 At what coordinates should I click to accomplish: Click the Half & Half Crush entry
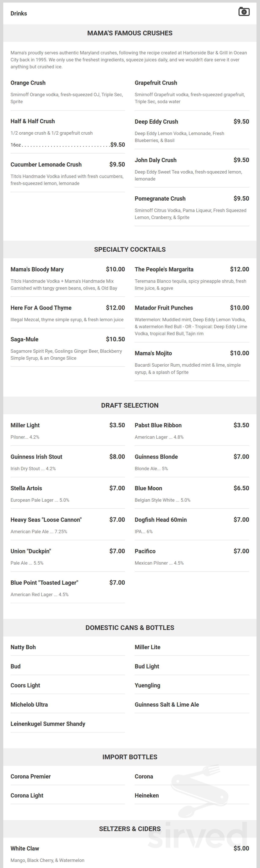[x=33, y=121]
